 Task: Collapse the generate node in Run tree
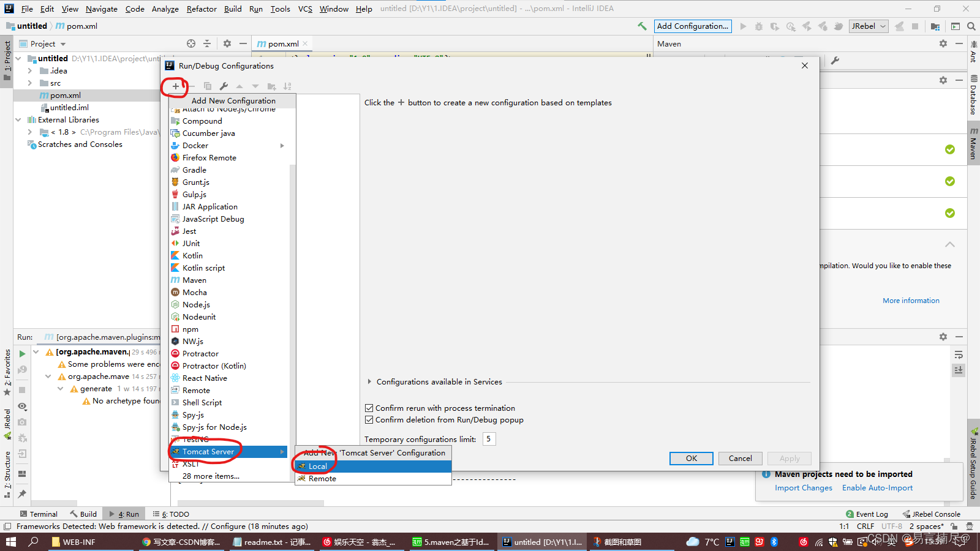[60, 389]
